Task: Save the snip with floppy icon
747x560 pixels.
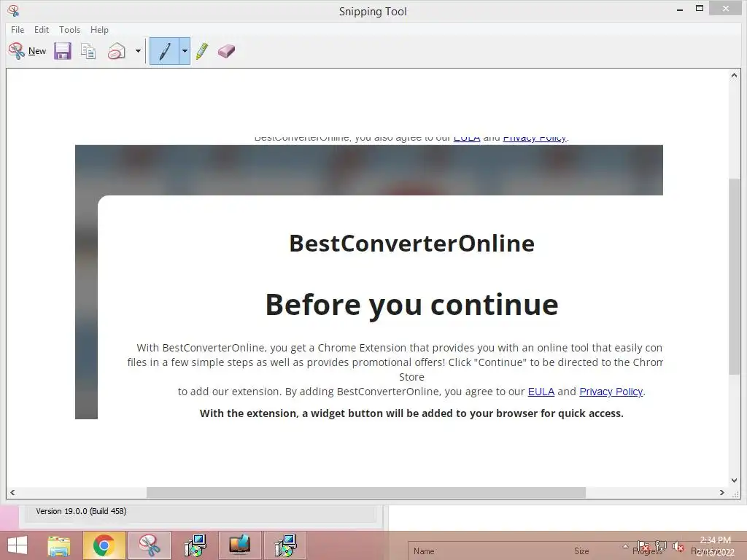Action: [x=63, y=51]
